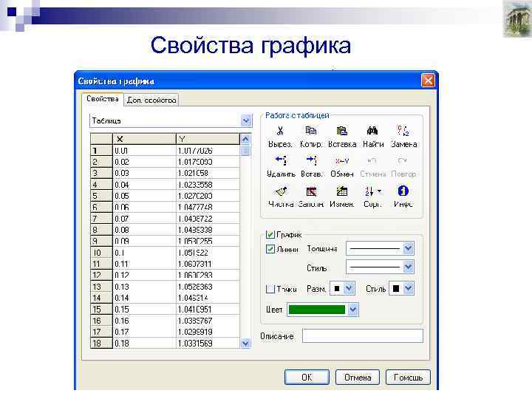Click X cell with value 0.05
Viewport: 532px width, 399px height.
(144, 196)
